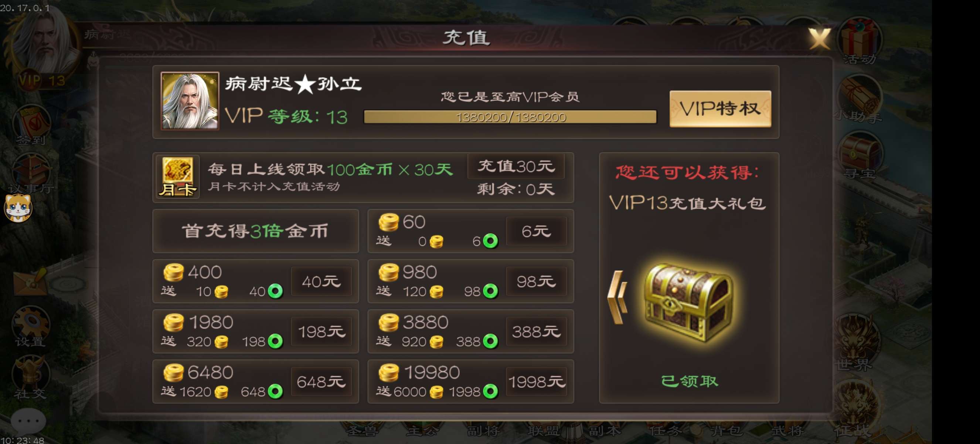
Task: Click the VIP13 golden treasure chest
Action: tap(688, 303)
